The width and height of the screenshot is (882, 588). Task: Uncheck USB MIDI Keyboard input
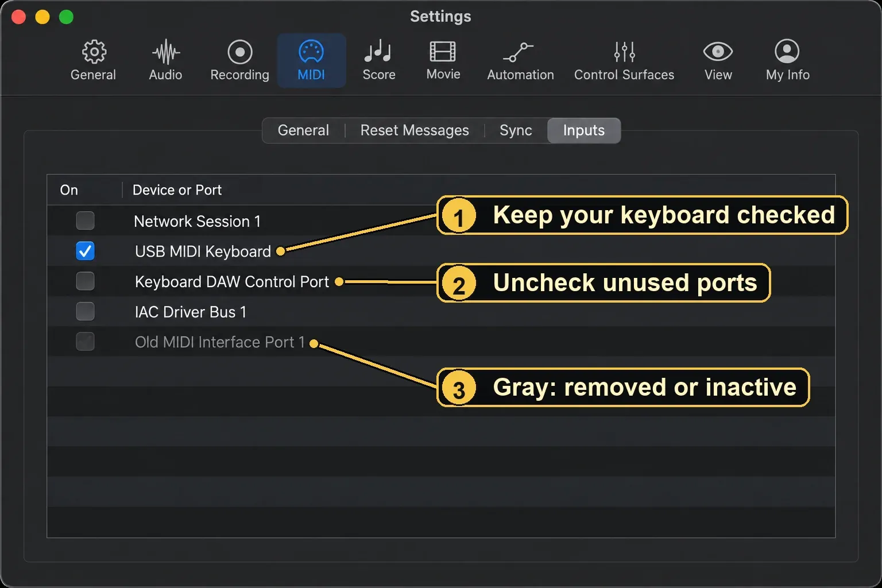[86, 251]
